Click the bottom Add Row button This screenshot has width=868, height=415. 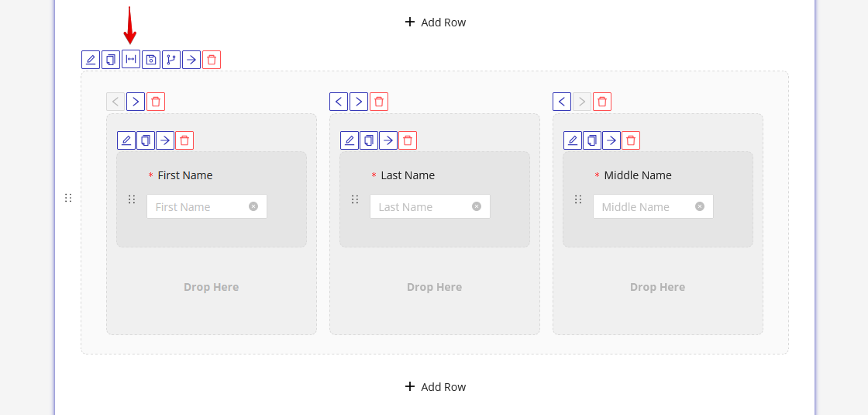coord(436,387)
